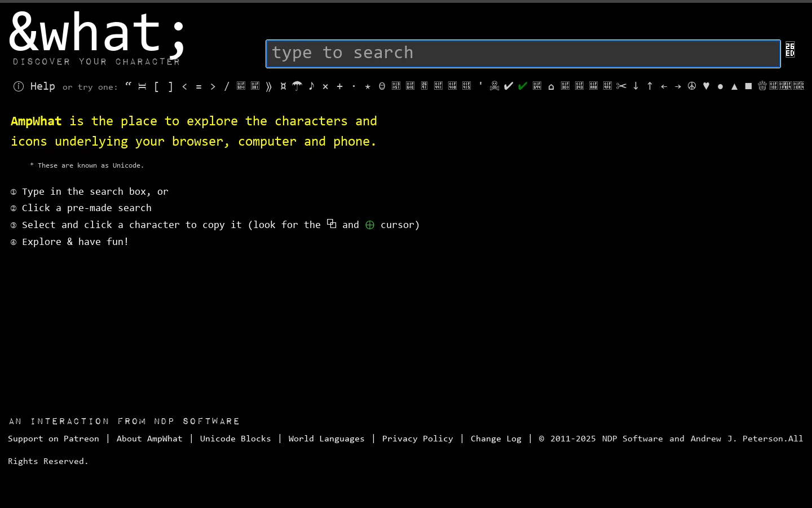The image size is (812, 508).
Task: Click the filled circle sample
Action: click(x=720, y=86)
